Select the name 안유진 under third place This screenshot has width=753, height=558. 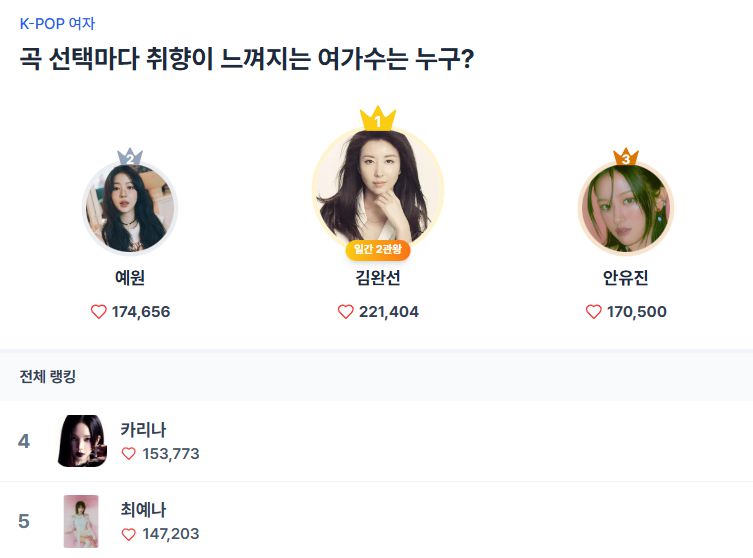coord(626,278)
